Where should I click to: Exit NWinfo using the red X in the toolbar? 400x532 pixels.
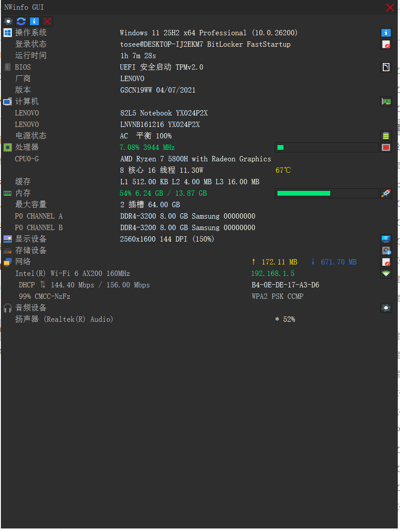click(47, 21)
